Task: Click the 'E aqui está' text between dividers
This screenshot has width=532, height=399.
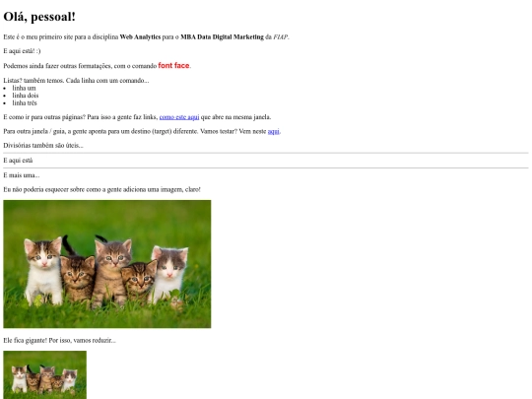Action: (18, 161)
